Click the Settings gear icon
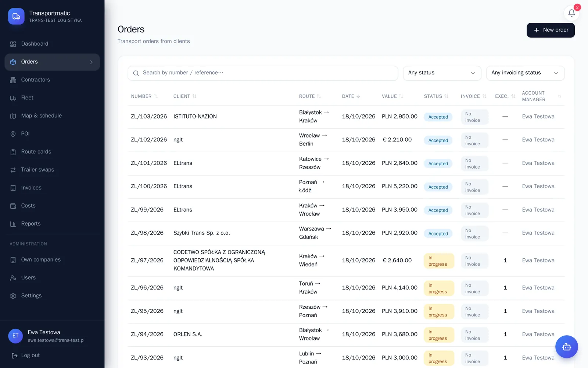This screenshot has height=368, width=588. 13,296
